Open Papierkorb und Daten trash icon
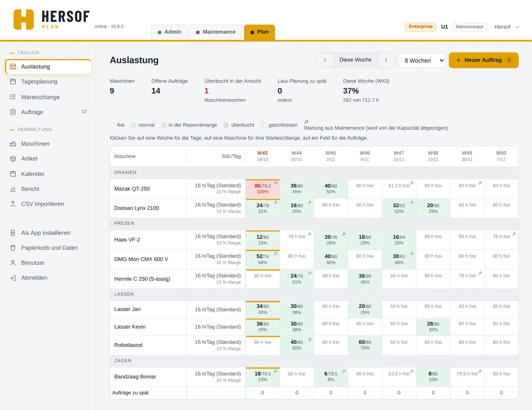532x410 pixels. 13,248
